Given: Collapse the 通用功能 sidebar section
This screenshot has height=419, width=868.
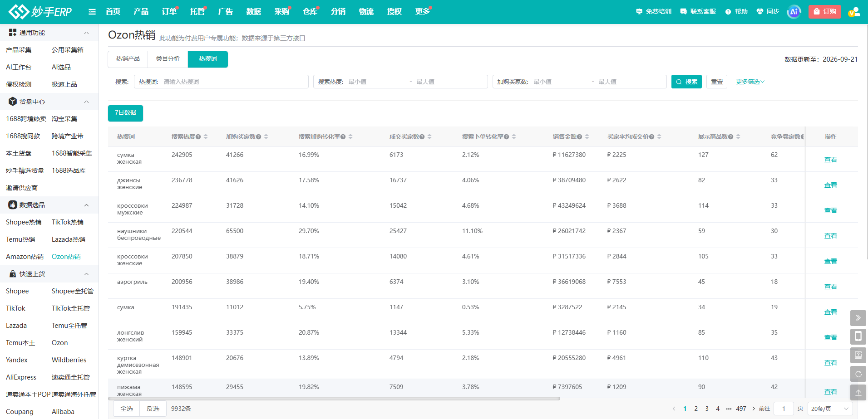Looking at the screenshot, I should pyautogui.click(x=86, y=33).
